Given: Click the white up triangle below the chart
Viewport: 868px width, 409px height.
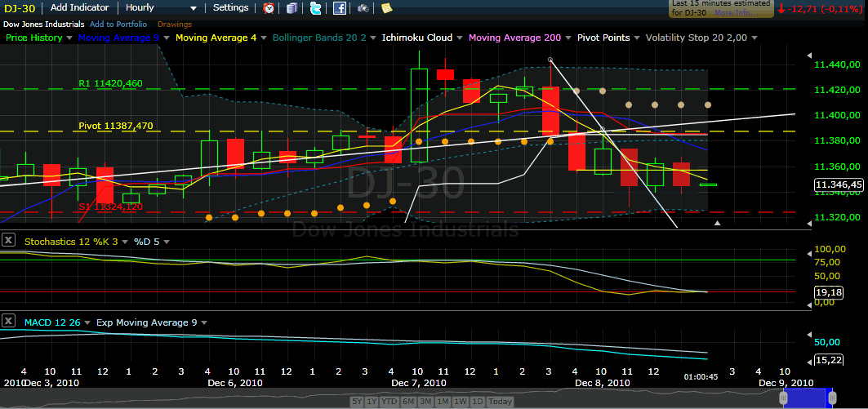Looking at the screenshot, I should point(718,223).
